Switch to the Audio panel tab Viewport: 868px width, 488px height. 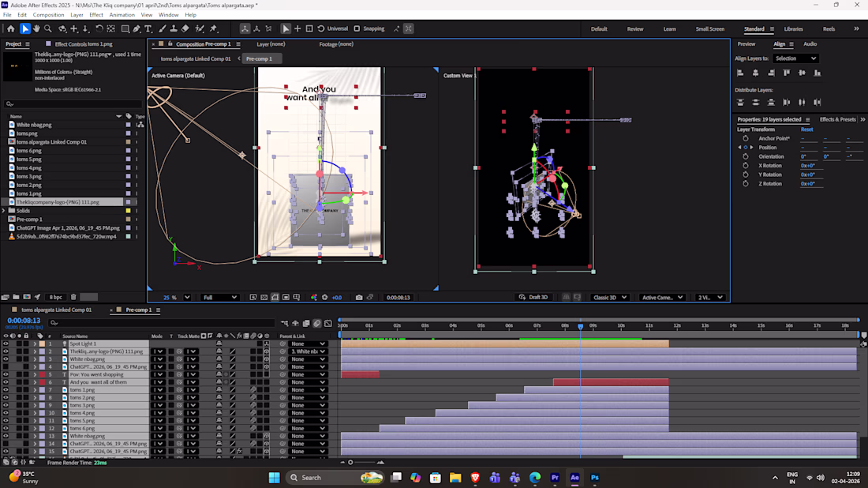pos(810,44)
